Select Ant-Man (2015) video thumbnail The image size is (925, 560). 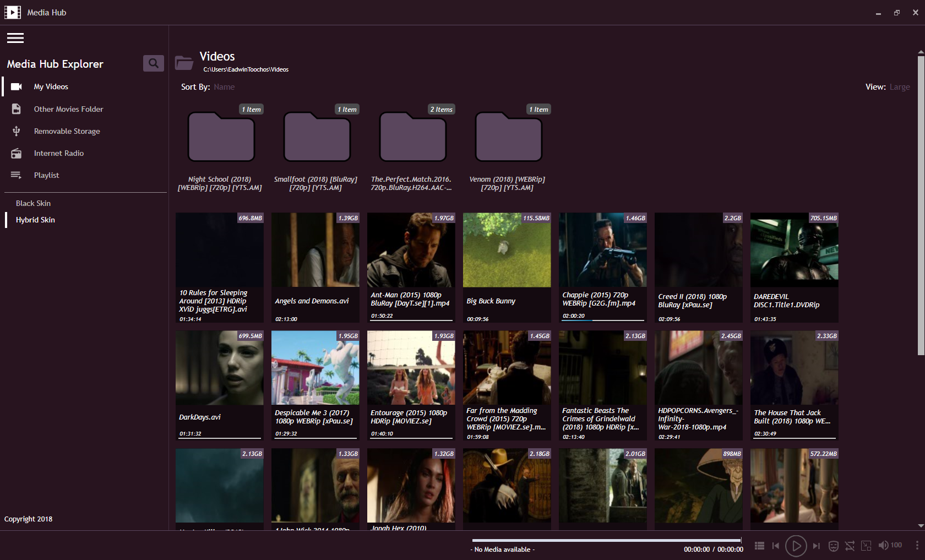tap(411, 250)
